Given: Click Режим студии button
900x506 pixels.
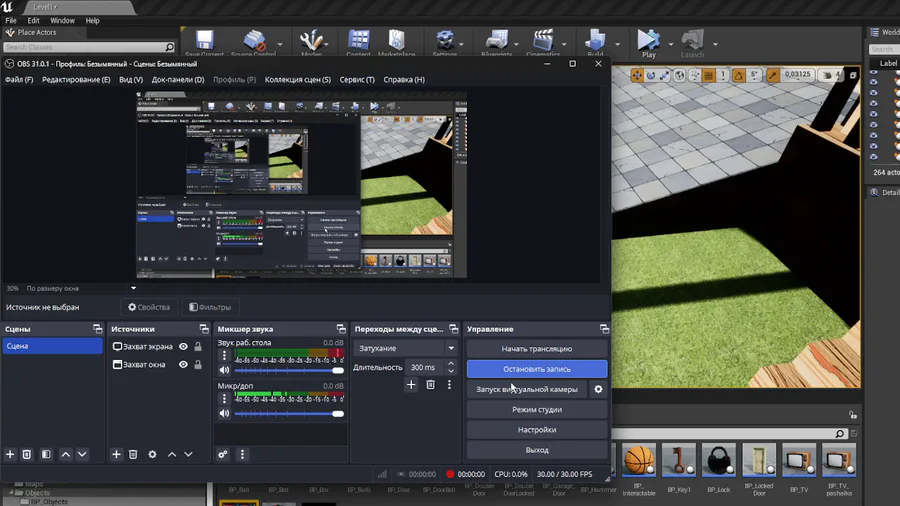Looking at the screenshot, I should (x=537, y=410).
